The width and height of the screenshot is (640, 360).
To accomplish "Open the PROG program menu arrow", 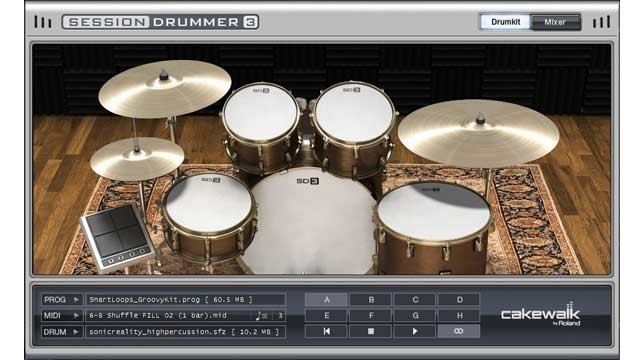I will pos(76,300).
